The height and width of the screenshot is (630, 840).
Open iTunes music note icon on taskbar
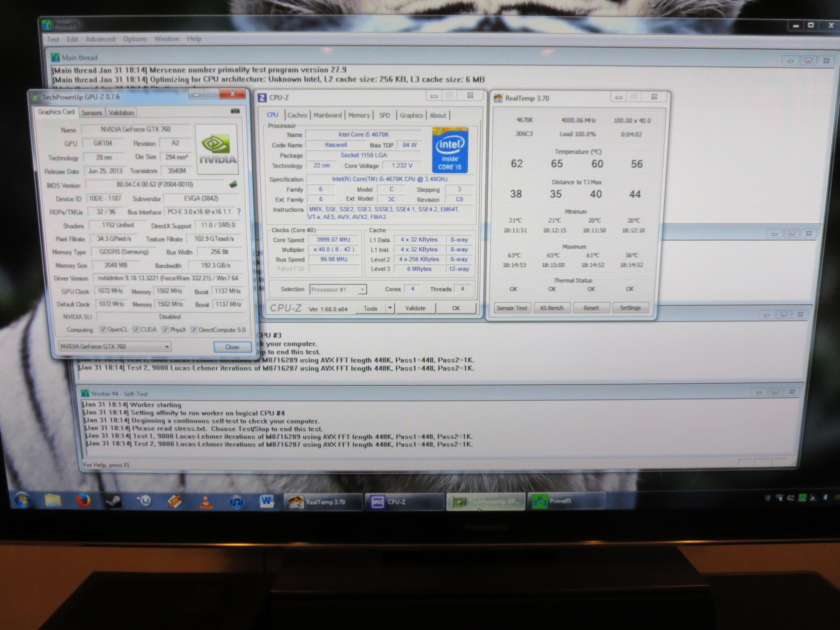[236, 502]
